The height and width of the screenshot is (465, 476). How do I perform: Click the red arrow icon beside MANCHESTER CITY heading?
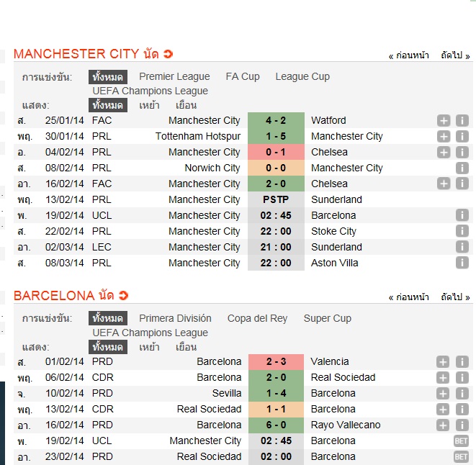click(168, 54)
